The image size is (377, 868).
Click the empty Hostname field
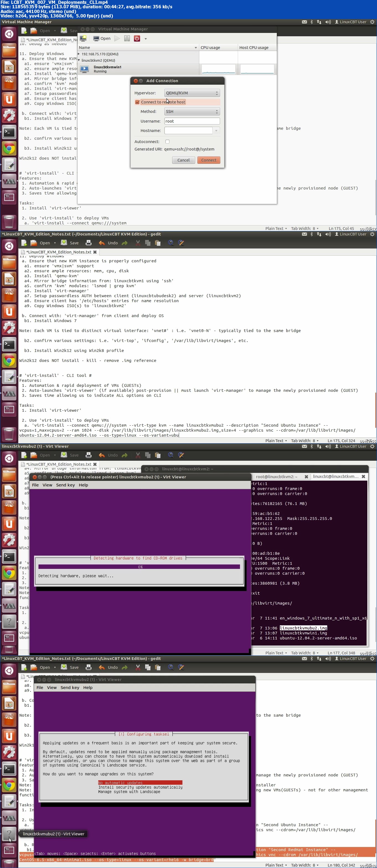point(188,130)
